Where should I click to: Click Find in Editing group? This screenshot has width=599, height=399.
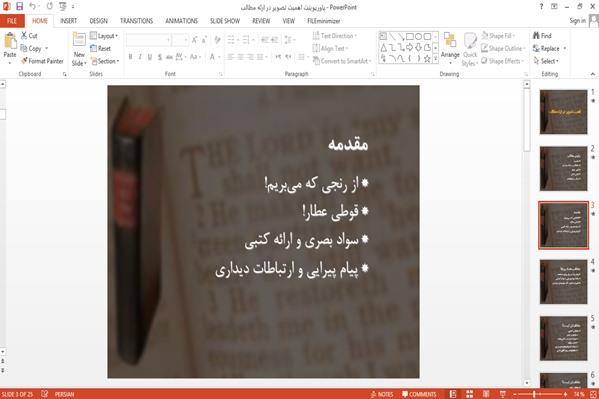[x=542, y=36]
